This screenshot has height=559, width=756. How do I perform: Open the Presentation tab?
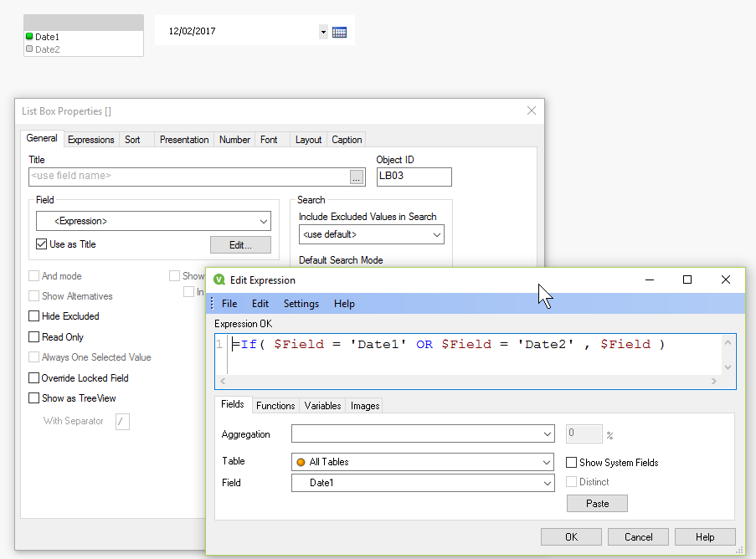[184, 140]
